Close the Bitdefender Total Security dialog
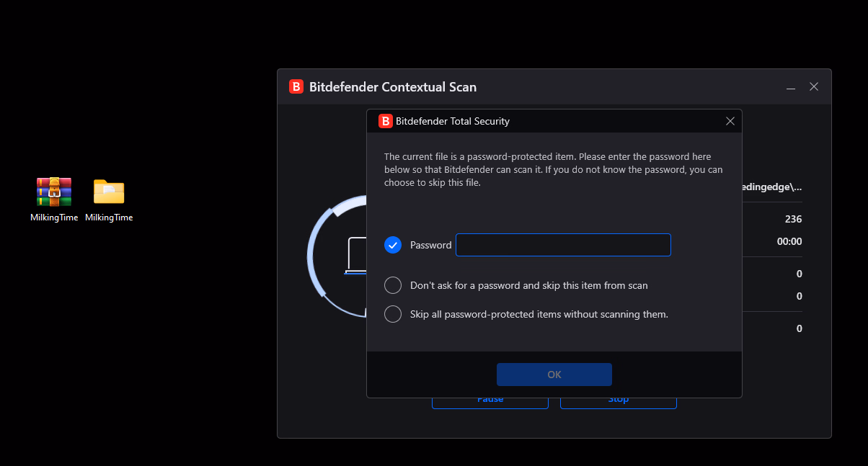The width and height of the screenshot is (868, 466). coord(730,121)
